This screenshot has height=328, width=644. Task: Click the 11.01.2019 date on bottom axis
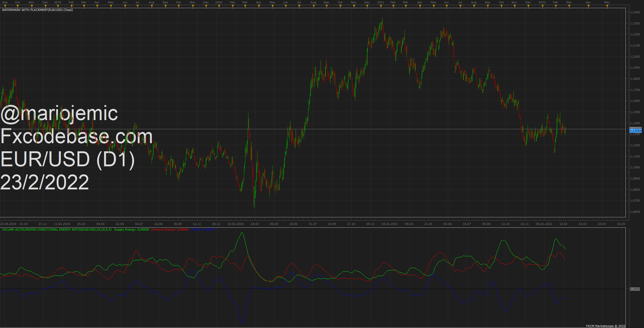point(62,224)
